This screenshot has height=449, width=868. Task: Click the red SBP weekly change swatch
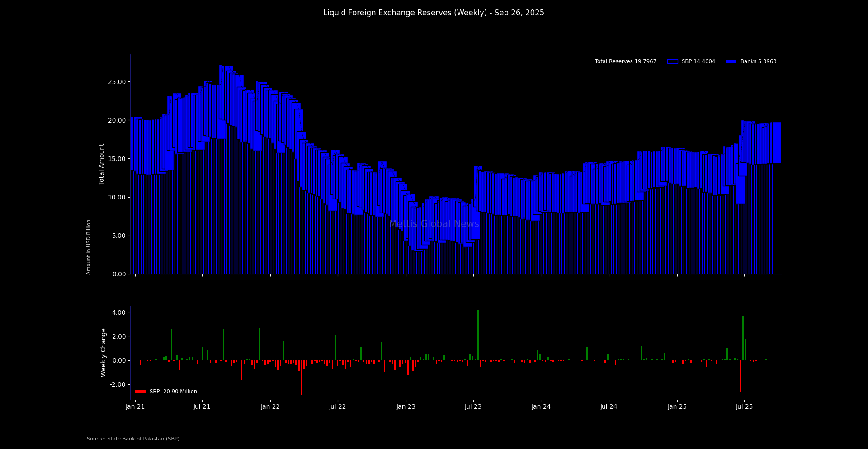click(x=140, y=392)
